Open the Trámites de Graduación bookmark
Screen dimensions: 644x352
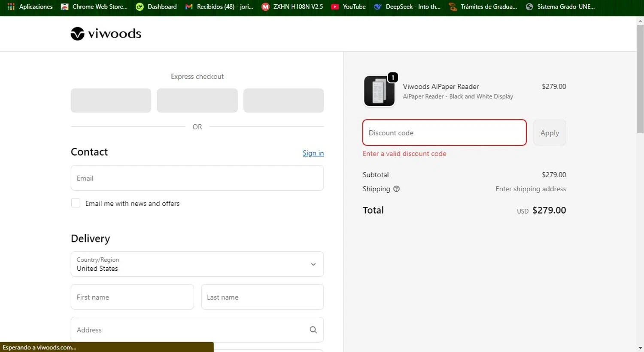483,6
